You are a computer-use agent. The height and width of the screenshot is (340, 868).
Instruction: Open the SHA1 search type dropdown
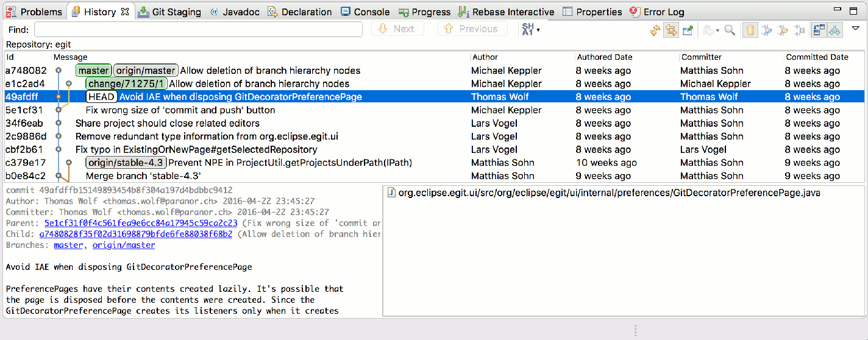(530, 29)
